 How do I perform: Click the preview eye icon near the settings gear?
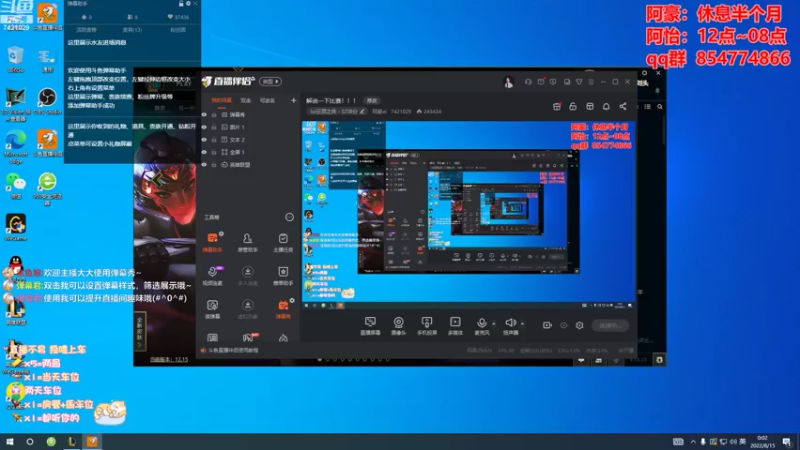tap(563, 325)
